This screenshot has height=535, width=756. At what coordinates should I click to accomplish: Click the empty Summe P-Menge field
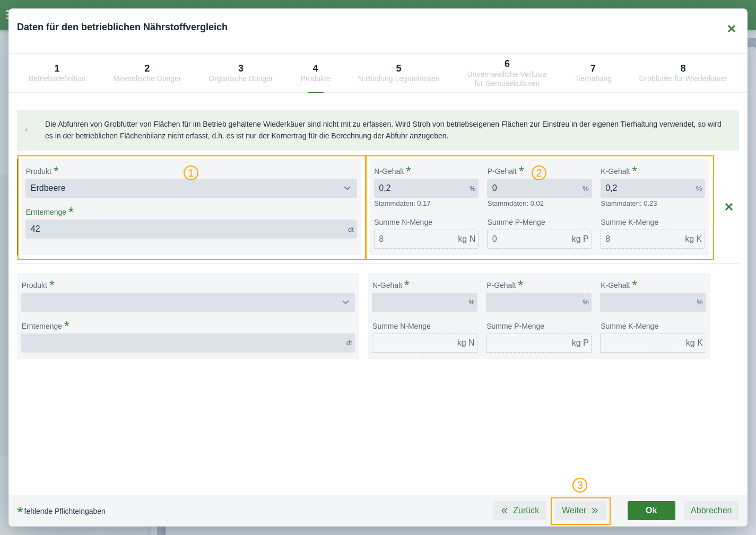(x=538, y=343)
